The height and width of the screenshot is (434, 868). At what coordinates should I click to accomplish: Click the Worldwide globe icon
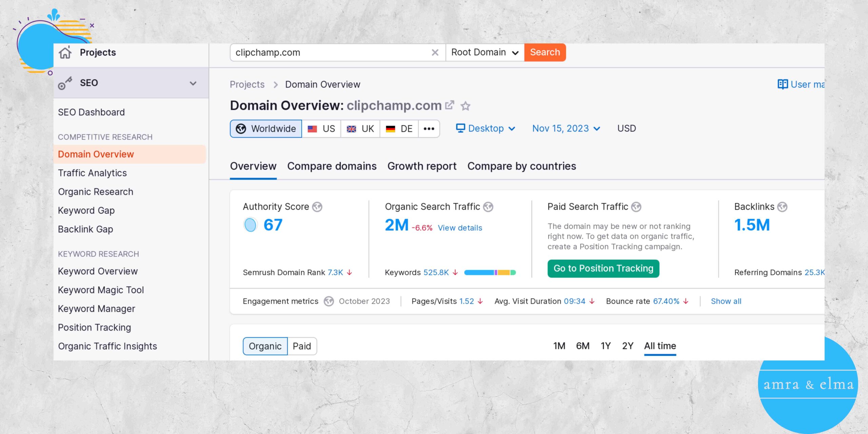(x=241, y=129)
